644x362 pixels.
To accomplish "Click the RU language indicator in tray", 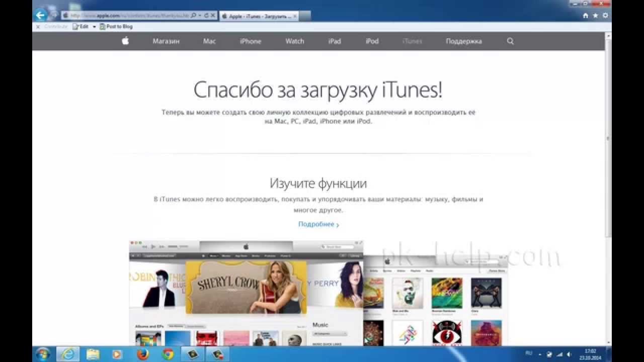I will tap(529, 353).
